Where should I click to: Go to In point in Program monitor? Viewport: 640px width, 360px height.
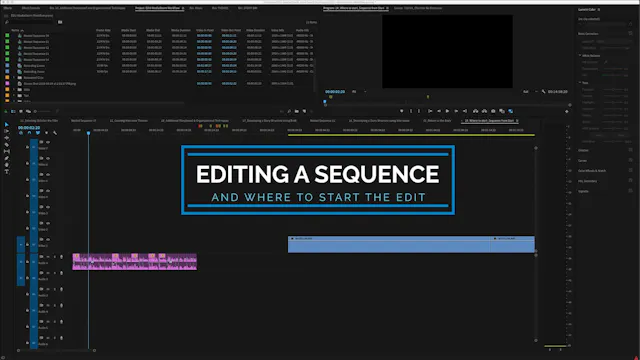coord(430,111)
